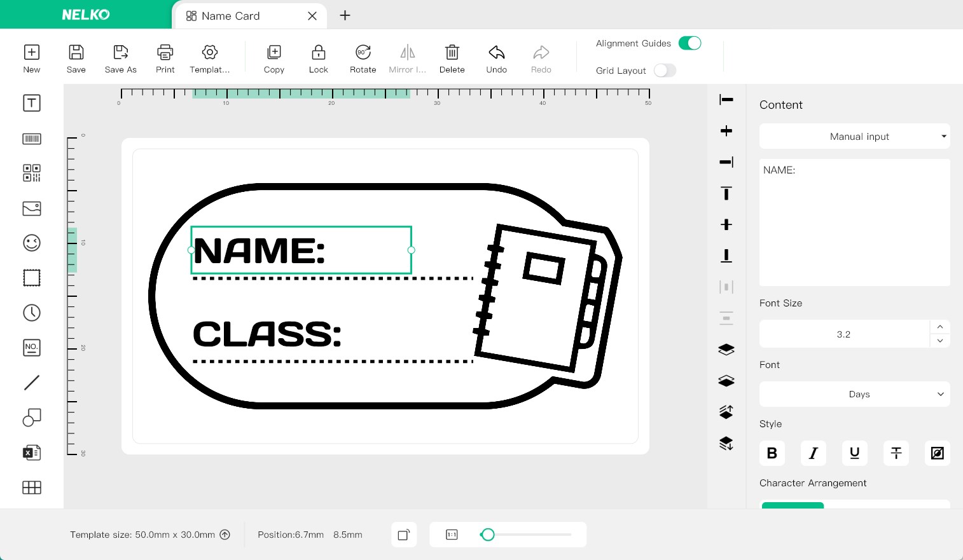Open the emoji sticker icon tool
The width and height of the screenshot is (963, 560).
tap(32, 243)
